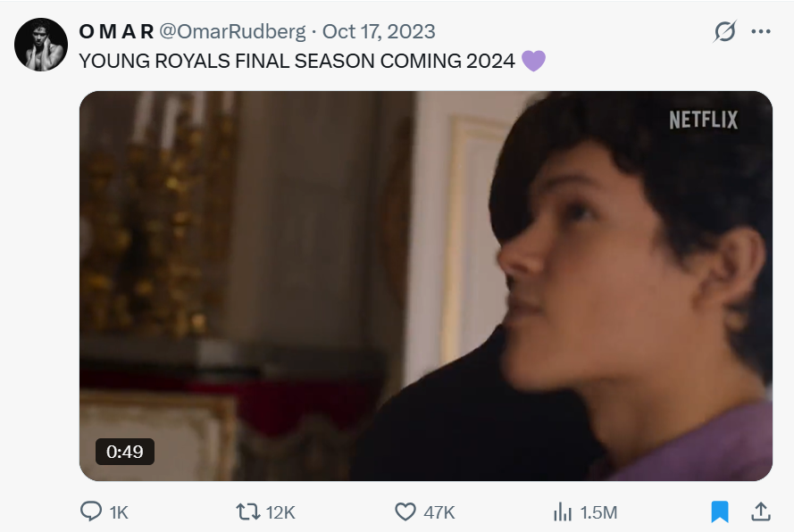
Task: Click the share upload arrow icon
Action: point(761,511)
